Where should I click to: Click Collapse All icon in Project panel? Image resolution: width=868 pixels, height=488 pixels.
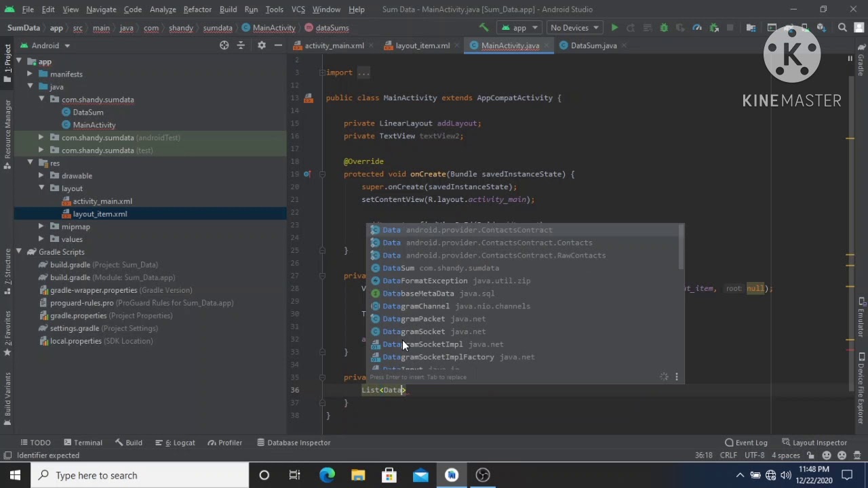[241, 45]
